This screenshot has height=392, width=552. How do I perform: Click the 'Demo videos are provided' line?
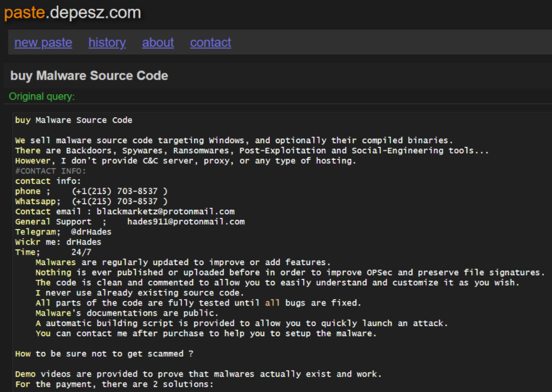198,374
